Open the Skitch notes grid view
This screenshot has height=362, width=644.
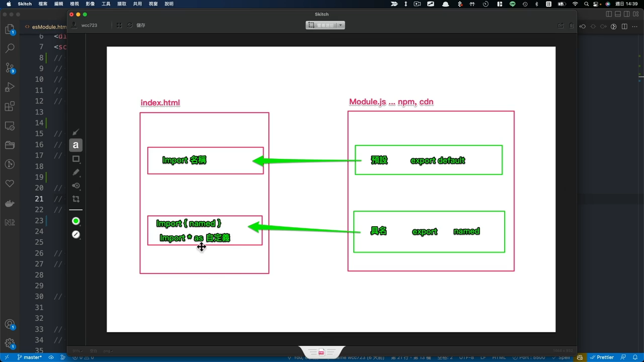[119, 25]
